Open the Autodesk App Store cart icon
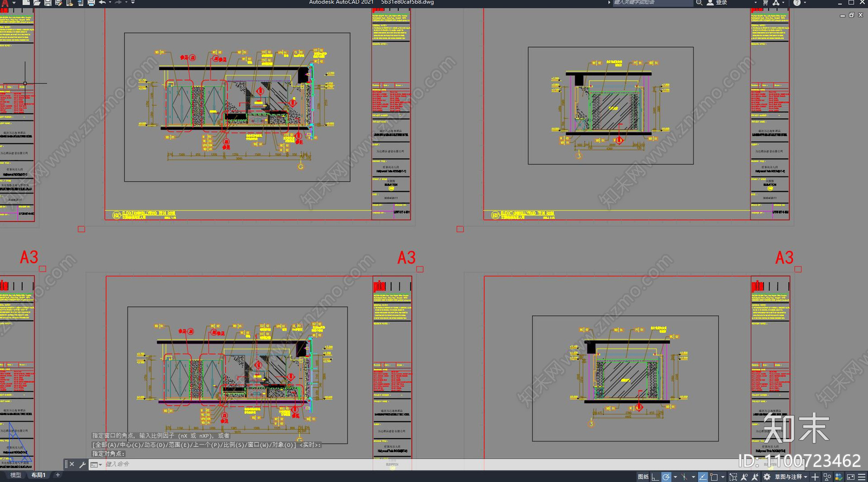This screenshot has width=868, height=482. [765, 3]
